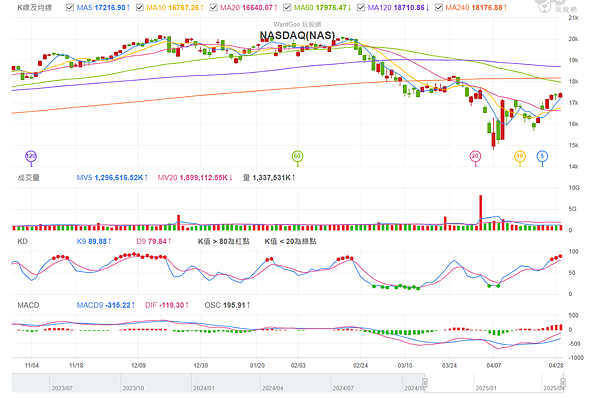Grab the right handle of range slider

point(563,382)
